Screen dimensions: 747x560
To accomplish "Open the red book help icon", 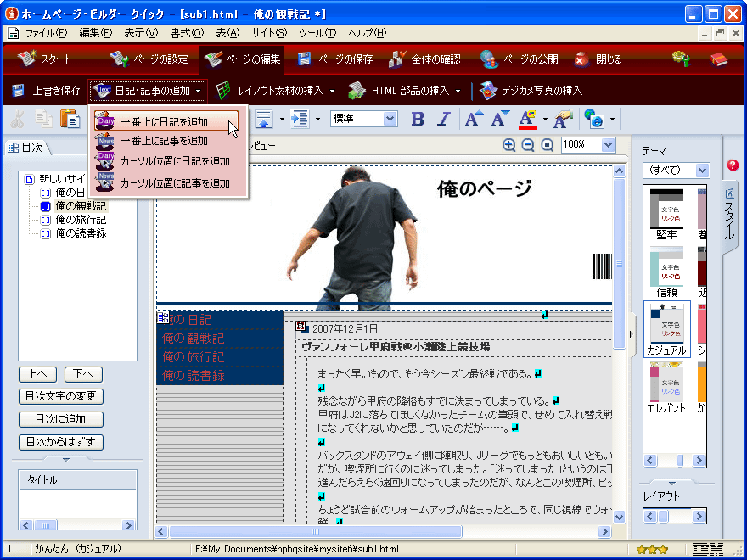I will [718, 59].
